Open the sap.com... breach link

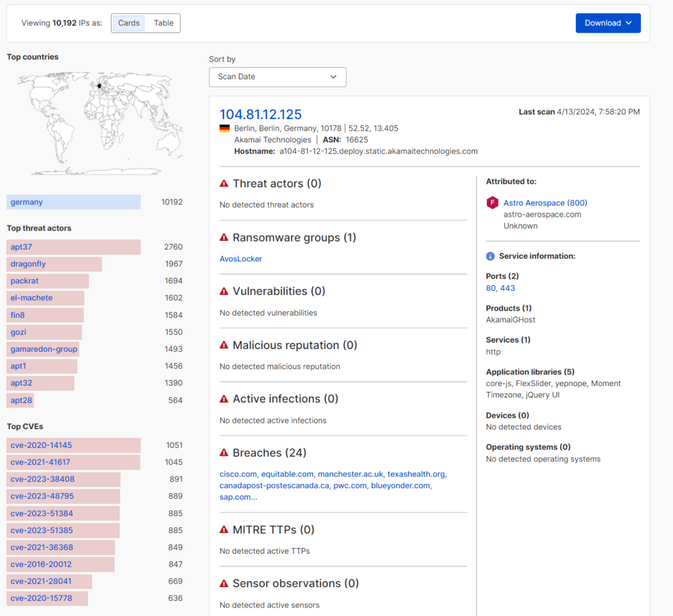[x=238, y=497]
